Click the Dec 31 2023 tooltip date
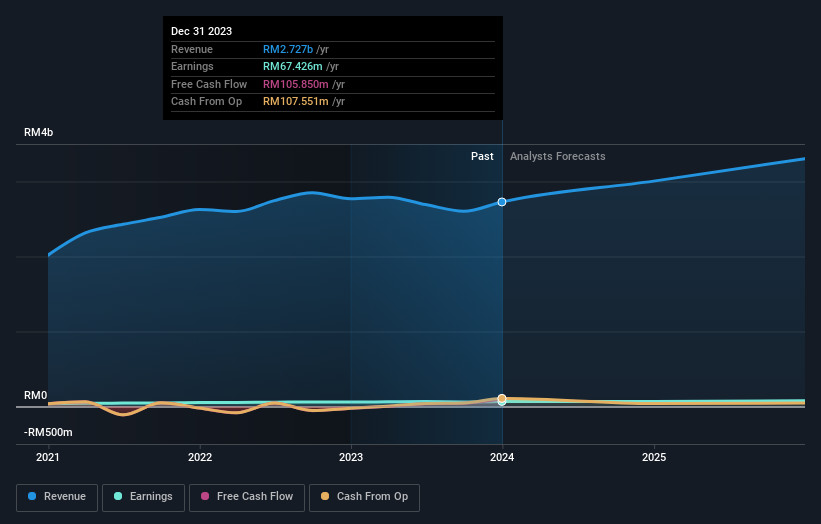Viewport: 821px width, 524px height. pos(202,31)
